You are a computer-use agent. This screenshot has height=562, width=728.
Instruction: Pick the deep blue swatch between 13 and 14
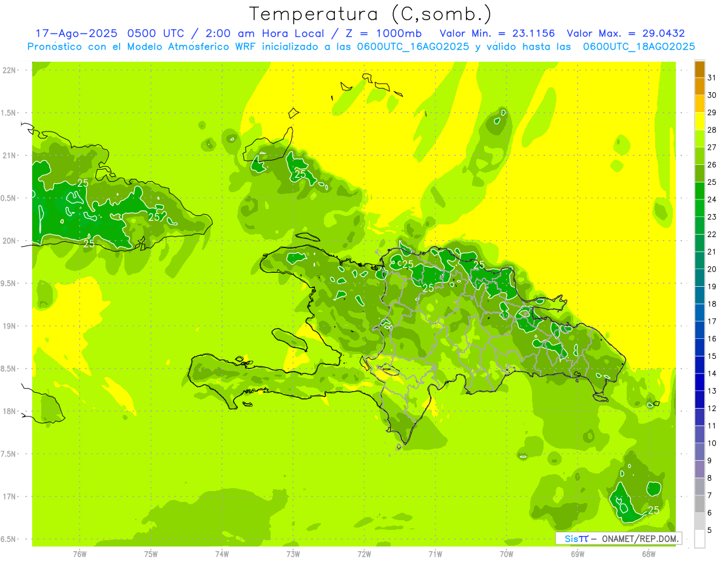click(699, 383)
